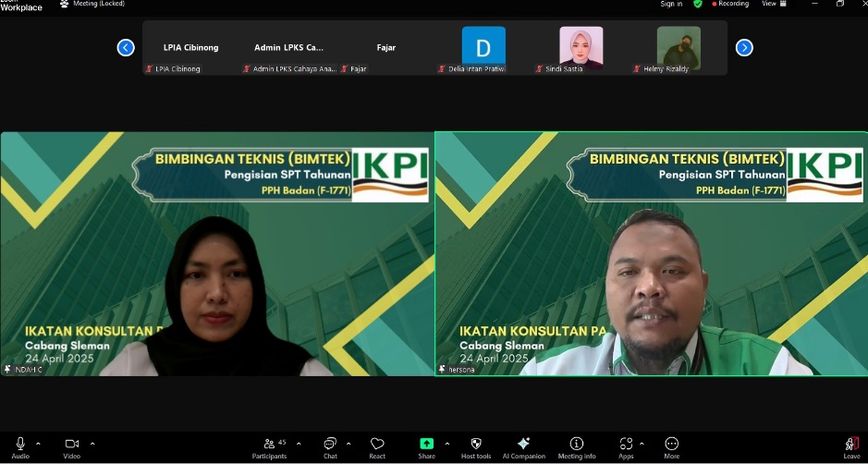This screenshot has height=464, width=868.
Task: Open the Chat panel
Action: [331, 448]
